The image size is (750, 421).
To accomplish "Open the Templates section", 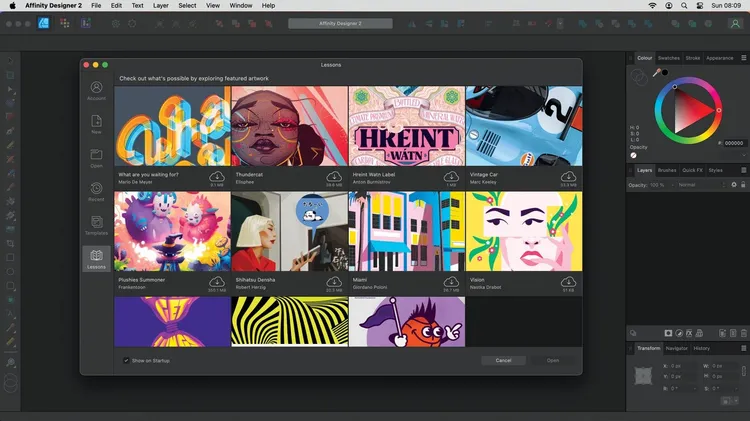I will (96, 222).
